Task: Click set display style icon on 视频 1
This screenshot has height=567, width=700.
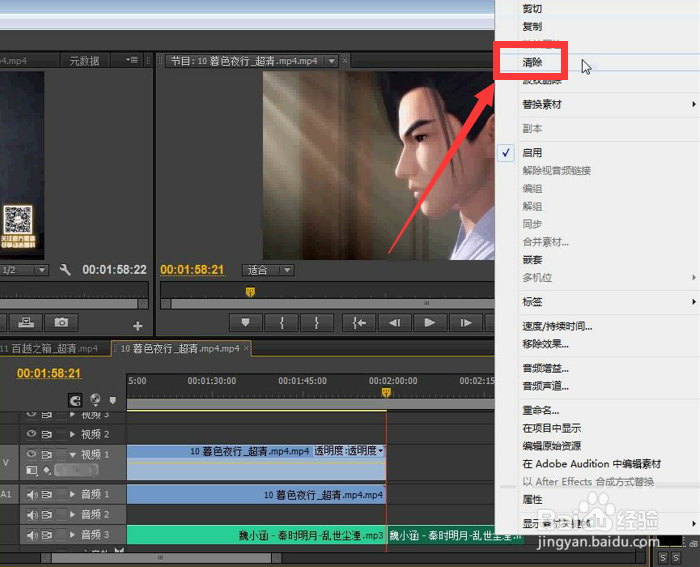Action: [x=32, y=470]
